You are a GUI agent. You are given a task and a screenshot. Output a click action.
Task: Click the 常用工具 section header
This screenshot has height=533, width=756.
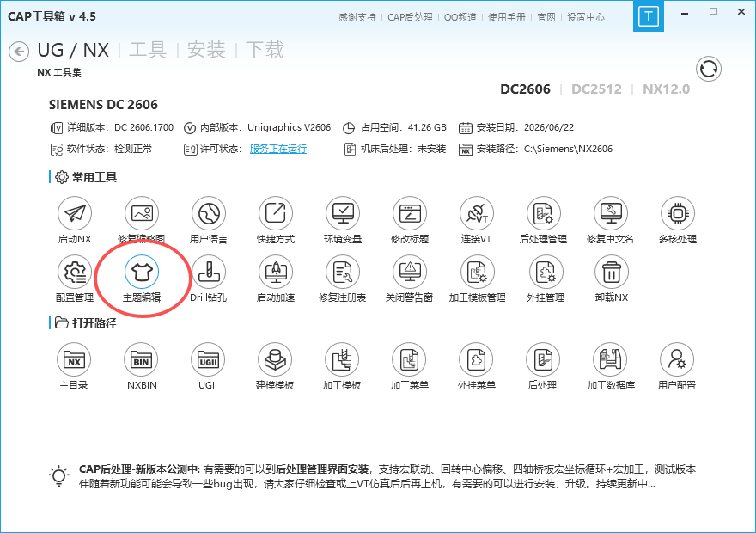click(94, 177)
